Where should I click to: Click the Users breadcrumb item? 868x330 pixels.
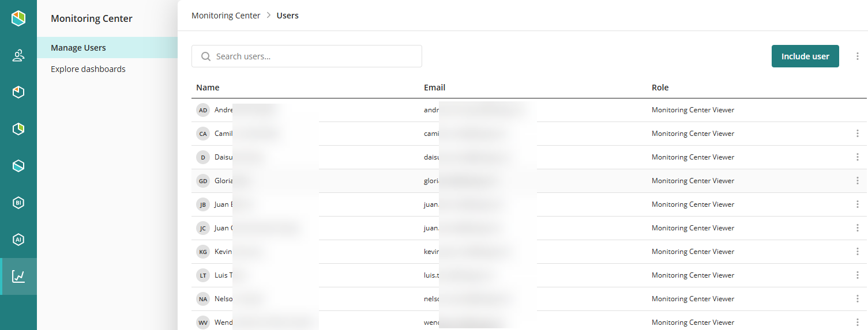click(x=288, y=16)
